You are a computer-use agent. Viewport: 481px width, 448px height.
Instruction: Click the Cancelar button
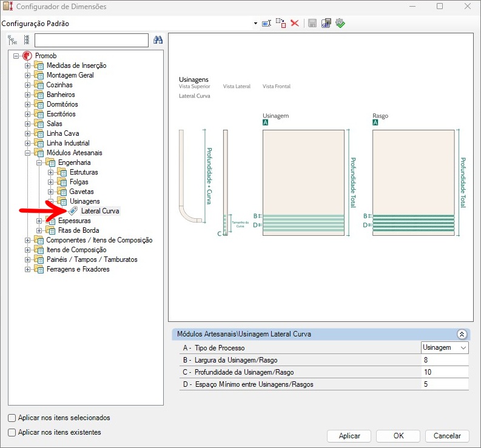[x=447, y=436]
